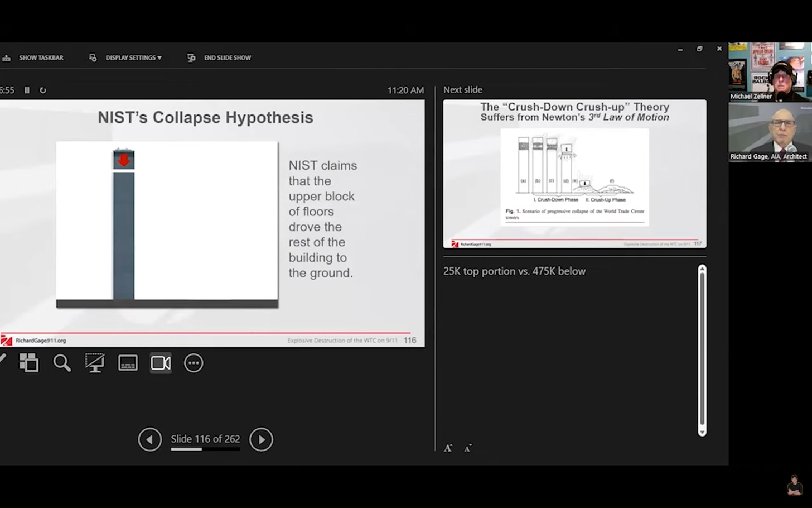Click the slide show progress bar

point(205,449)
